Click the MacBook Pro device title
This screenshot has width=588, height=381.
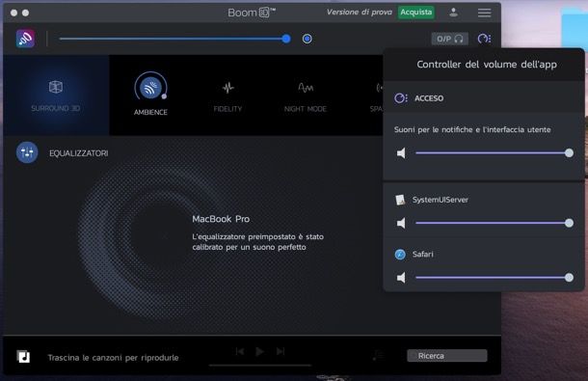click(x=221, y=219)
